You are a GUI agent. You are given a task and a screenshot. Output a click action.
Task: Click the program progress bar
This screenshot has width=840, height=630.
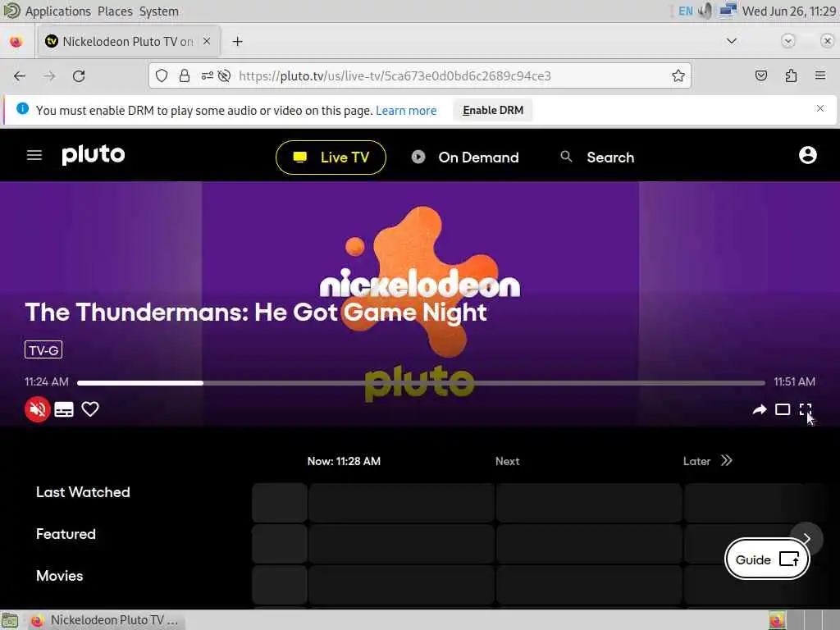click(x=421, y=382)
